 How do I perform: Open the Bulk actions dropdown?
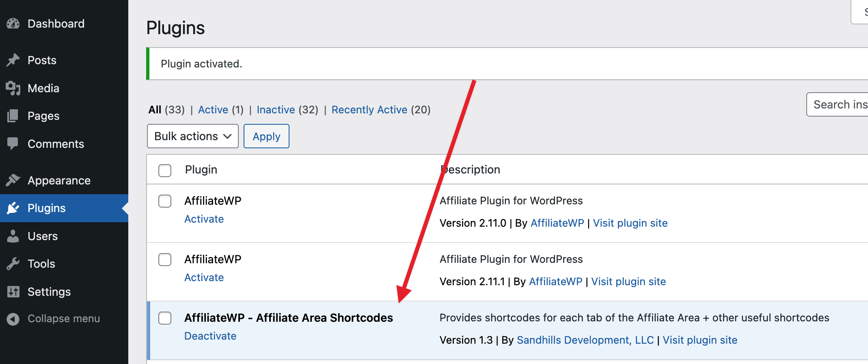(x=193, y=136)
